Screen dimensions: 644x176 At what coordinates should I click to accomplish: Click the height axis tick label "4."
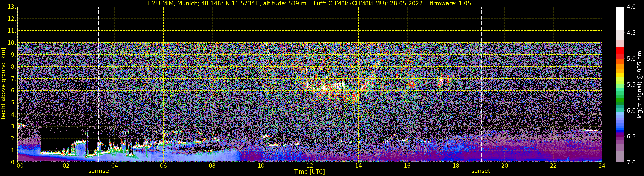13,115
